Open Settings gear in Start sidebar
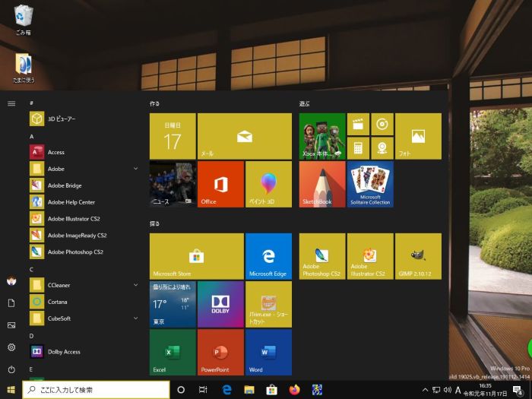 [11, 347]
